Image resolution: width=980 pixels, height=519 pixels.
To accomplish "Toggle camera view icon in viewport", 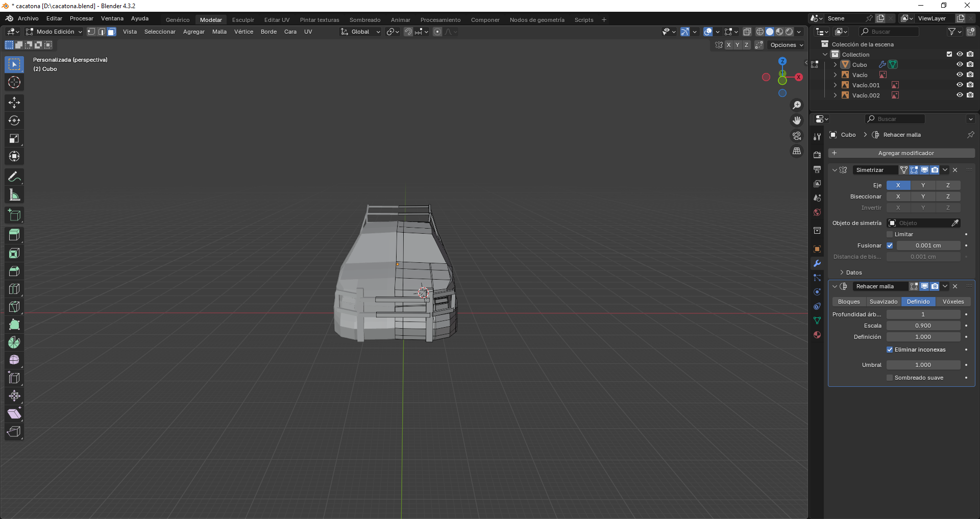I will coord(797,136).
